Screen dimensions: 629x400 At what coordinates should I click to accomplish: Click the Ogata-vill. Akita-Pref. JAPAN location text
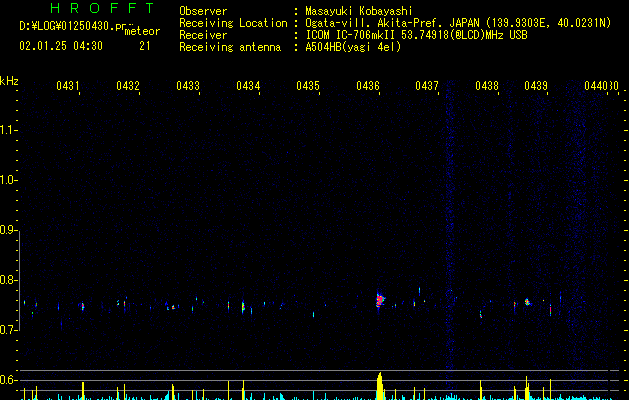pyautogui.click(x=458, y=23)
